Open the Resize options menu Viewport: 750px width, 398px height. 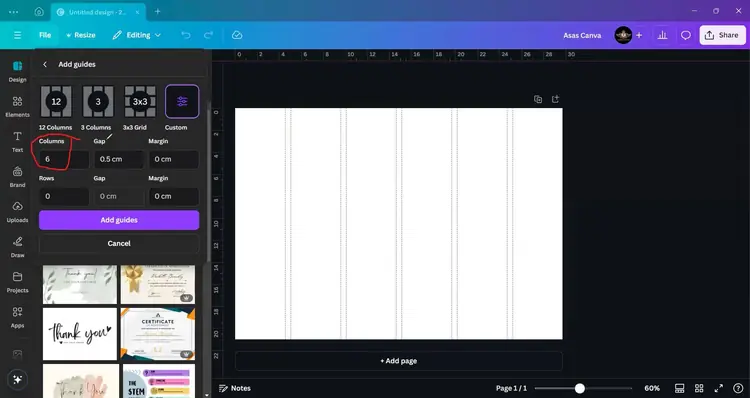tap(81, 35)
